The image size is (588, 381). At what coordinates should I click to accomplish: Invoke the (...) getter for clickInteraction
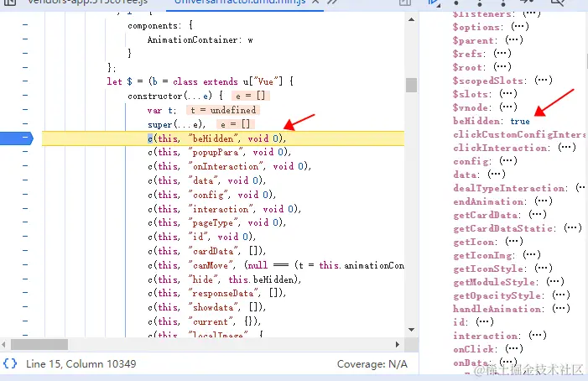pyautogui.click(x=567, y=147)
